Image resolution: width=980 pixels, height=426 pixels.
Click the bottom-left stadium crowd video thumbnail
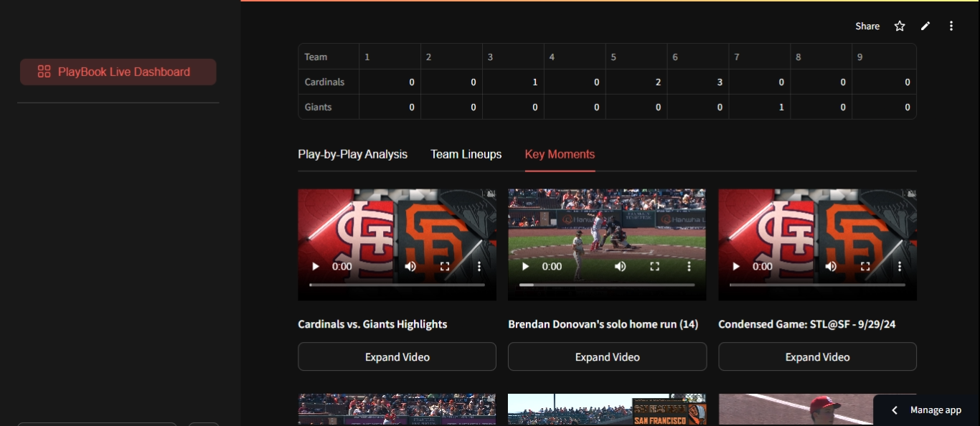[x=397, y=410]
